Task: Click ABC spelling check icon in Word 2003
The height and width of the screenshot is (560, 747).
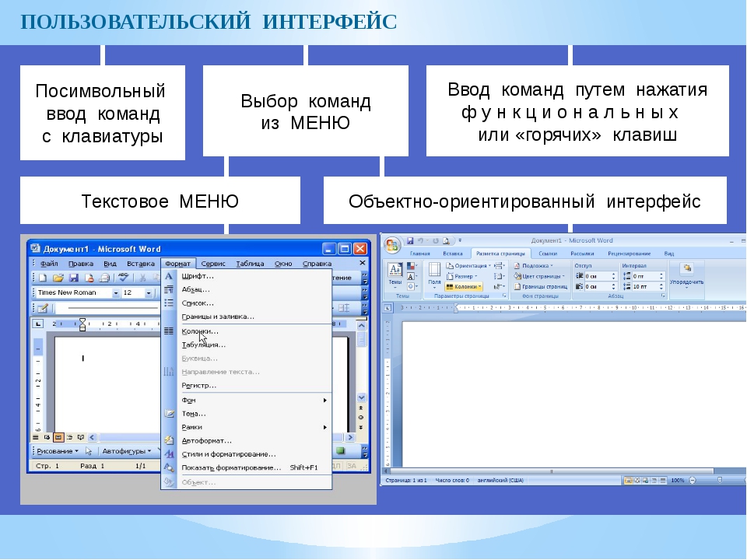Action: tap(124, 277)
